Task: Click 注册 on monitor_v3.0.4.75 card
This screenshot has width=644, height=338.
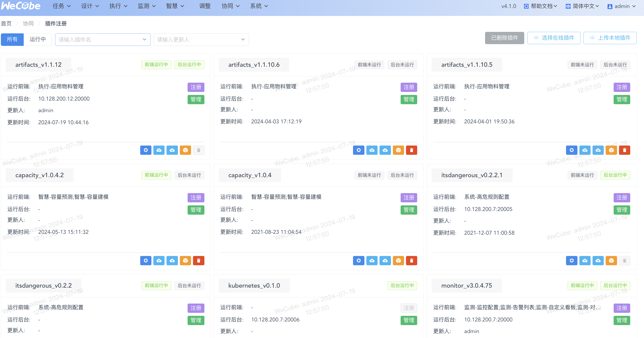Action: (622, 308)
